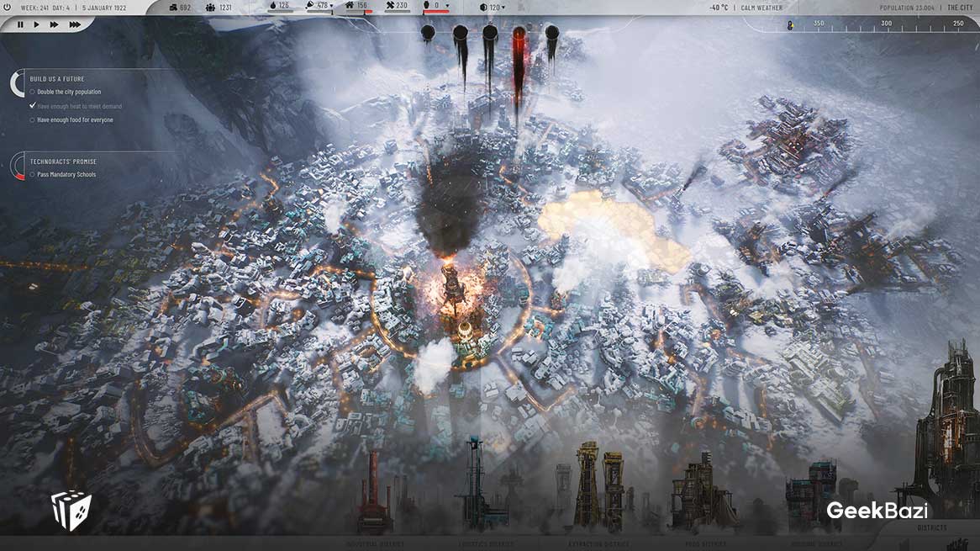The width and height of the screenshot is (980, 551).
Task: Click the shelter house icon showing 156
Action: coord(350,5)
